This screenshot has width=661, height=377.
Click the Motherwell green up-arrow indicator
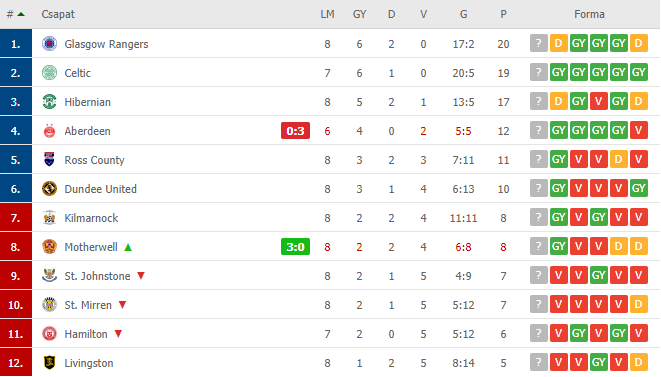point(128,247)
